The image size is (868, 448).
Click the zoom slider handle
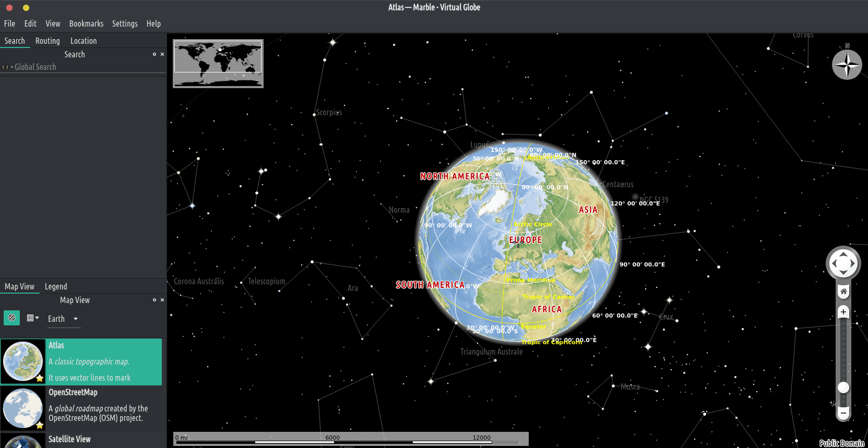click(x=843, y=388)
